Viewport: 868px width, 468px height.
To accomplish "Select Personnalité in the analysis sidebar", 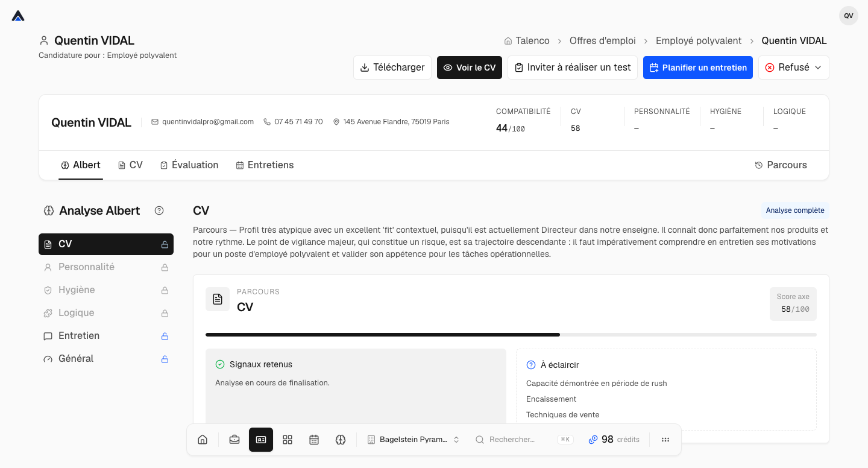I will click(106, 267).
